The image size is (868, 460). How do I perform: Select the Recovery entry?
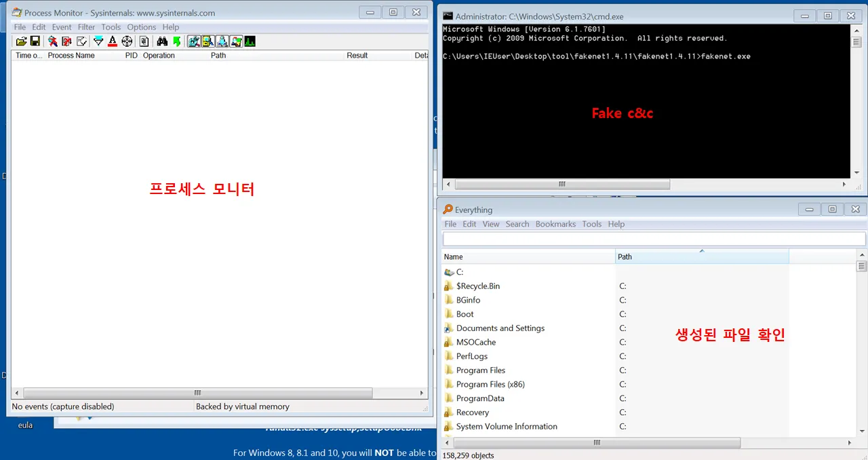coord(473,413)
